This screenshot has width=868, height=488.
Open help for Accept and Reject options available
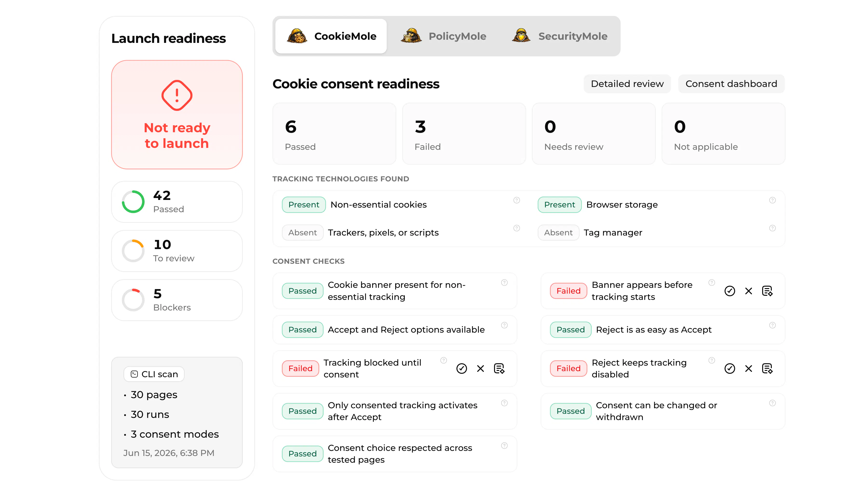pyautogui.click(x=504, y=325)
